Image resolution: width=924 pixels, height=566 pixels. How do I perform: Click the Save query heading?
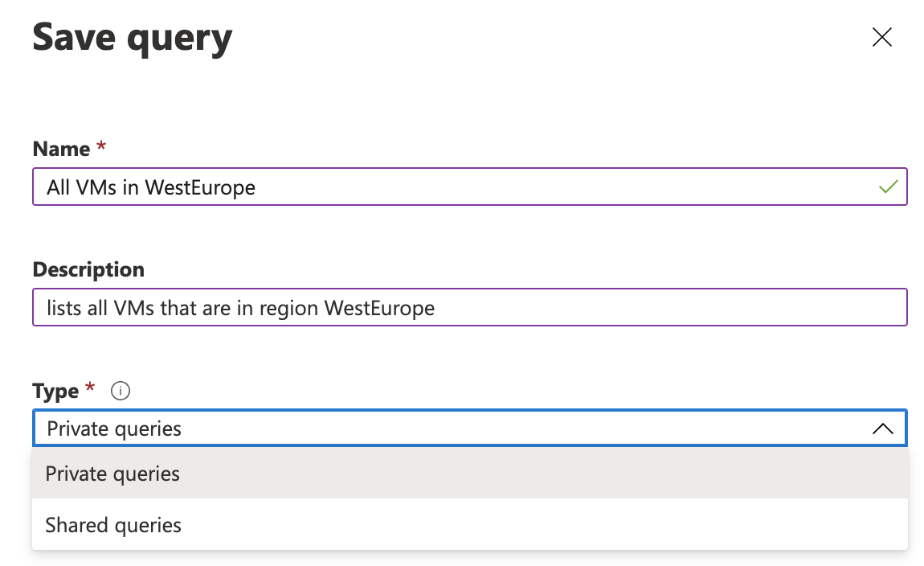click(x=133, y=39)
